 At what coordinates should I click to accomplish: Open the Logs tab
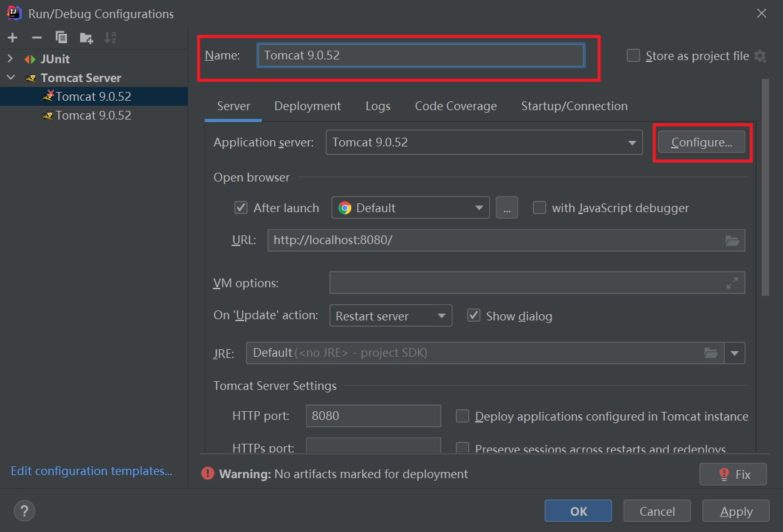click(x=378, y=106)
